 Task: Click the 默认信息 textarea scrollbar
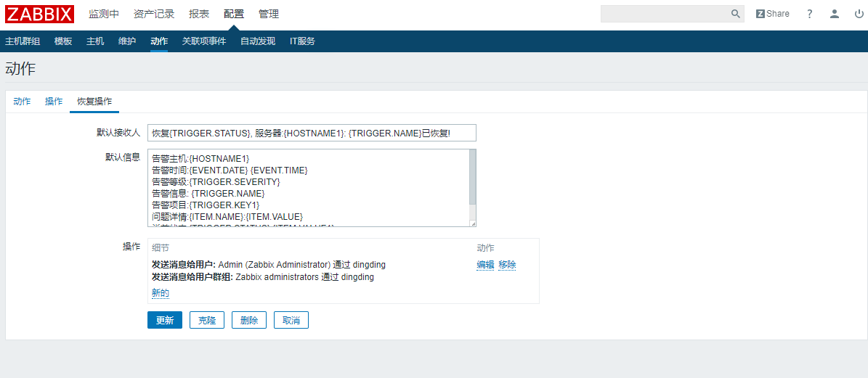[x=473, y=178]
